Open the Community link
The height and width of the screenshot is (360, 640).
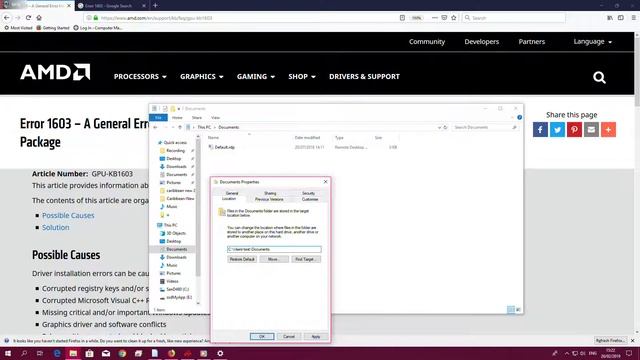point(427,42)
